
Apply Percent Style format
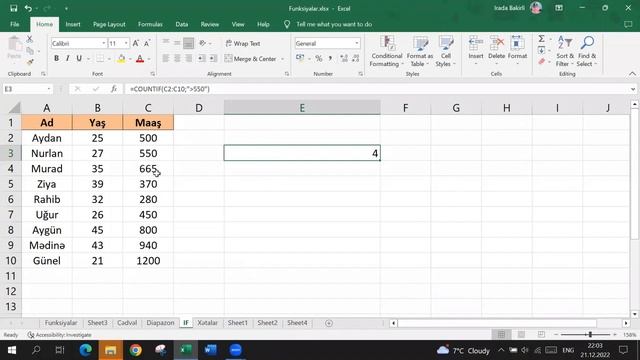(x=319, y=59)
